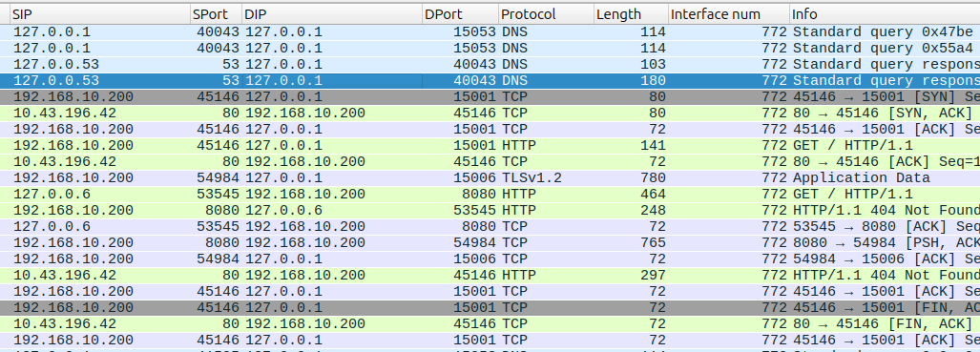Select the Standard query 0x47be packet row
The image size is (980, 352).
[x=490, y=31]
